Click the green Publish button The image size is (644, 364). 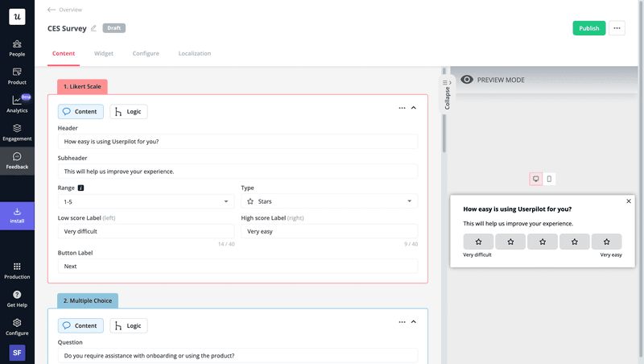point(588,28)
